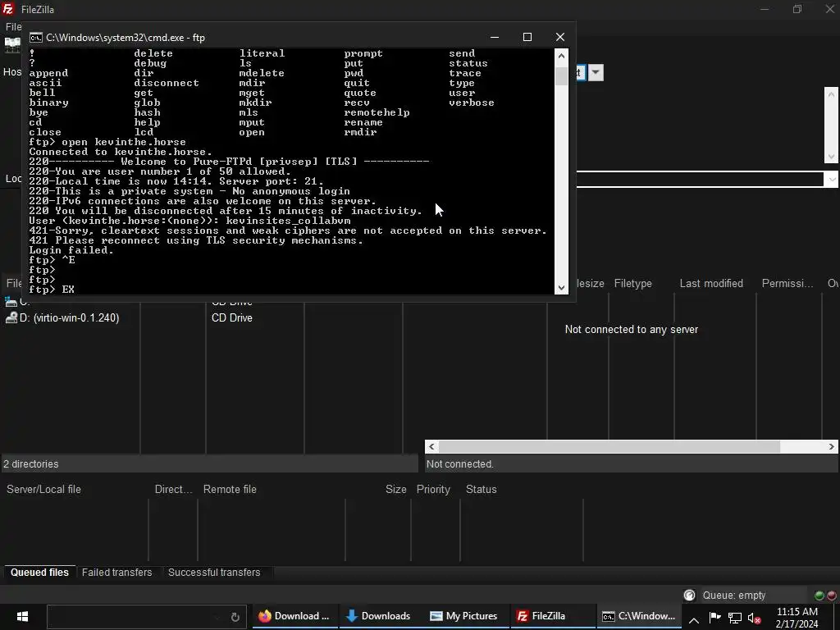Click 'Not connected to any server' message
This screenshot has height=630, width=840.
click(631, 330)
